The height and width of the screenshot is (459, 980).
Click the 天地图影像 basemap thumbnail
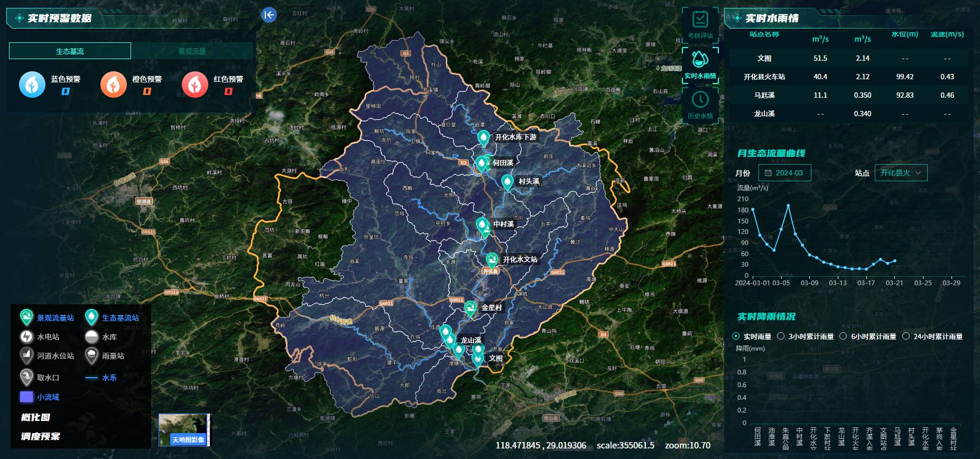point(184,430)
